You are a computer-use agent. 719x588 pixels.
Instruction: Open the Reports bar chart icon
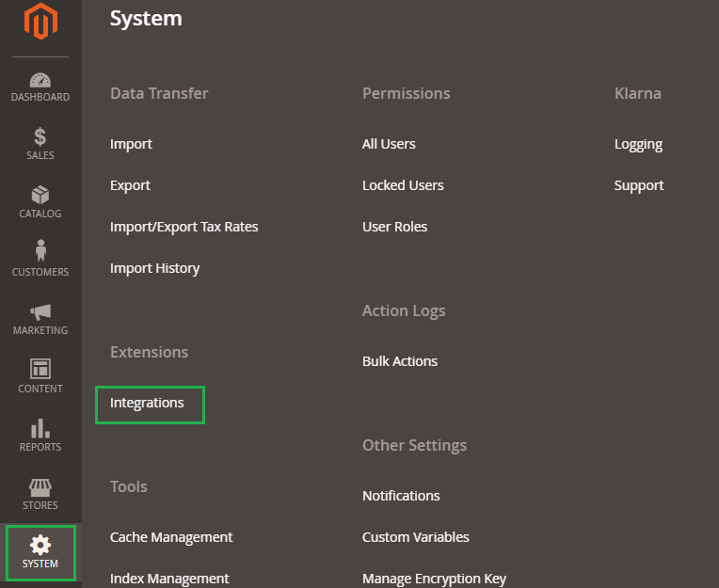point(40,428)
